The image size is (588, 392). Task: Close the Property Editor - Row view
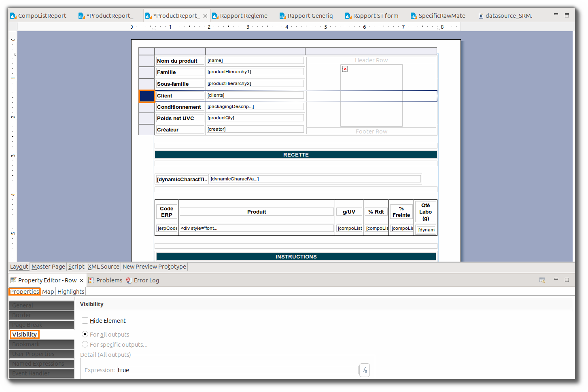81,280
